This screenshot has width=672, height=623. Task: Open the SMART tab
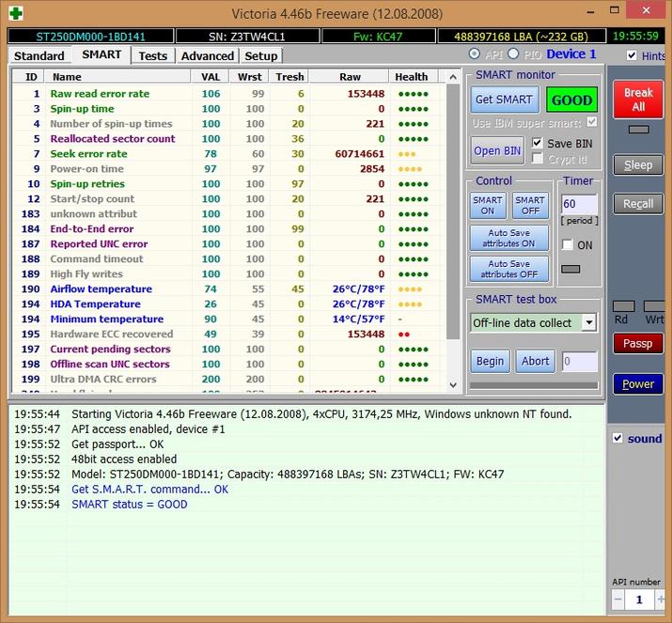pyautogui.click(x=102, y=55)
